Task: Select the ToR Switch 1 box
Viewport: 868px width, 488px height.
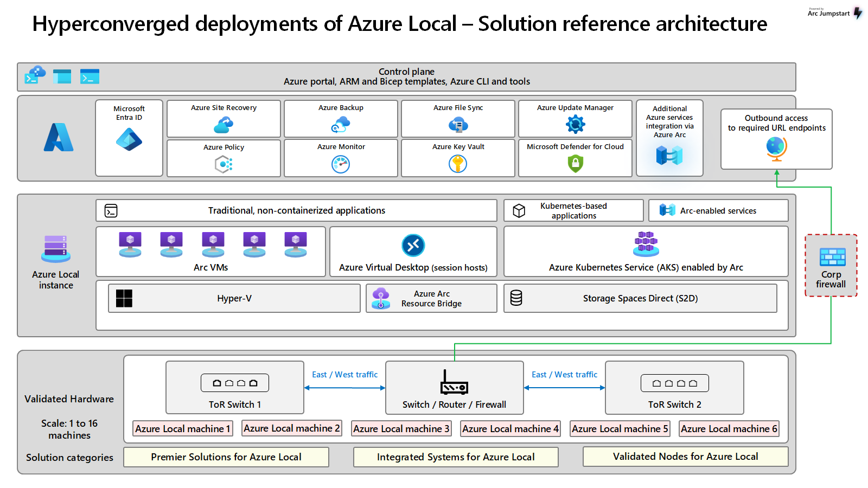Action: coord(234,388)
